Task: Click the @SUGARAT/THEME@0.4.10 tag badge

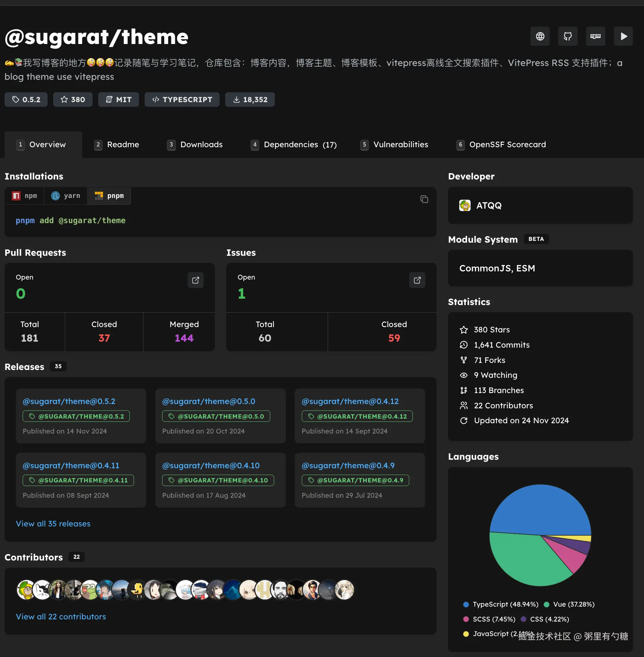Action: 218,480
